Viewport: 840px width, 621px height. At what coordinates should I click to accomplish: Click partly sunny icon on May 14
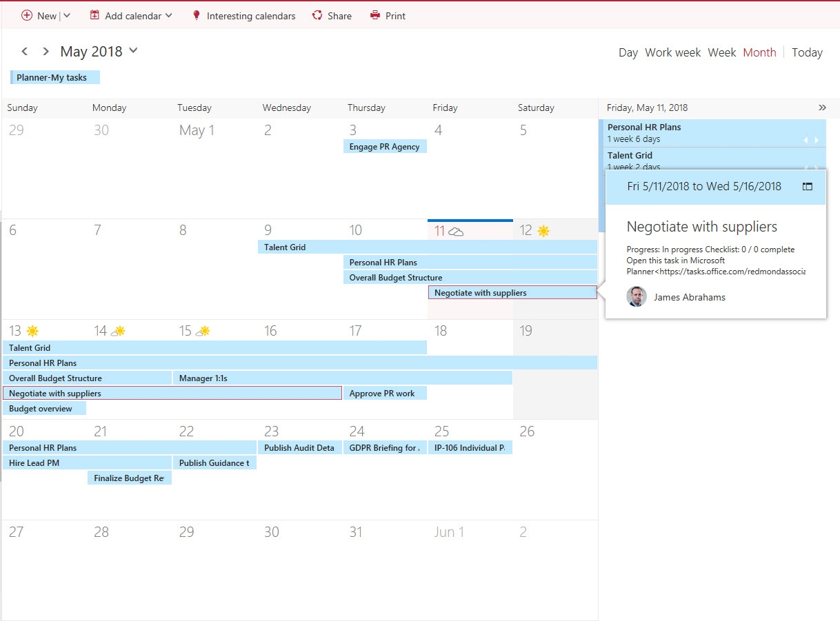(119, 332)
